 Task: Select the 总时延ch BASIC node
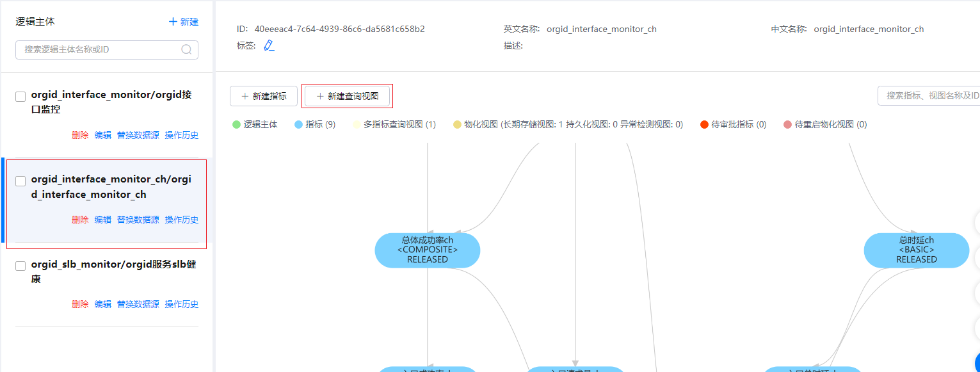[916, 250]
